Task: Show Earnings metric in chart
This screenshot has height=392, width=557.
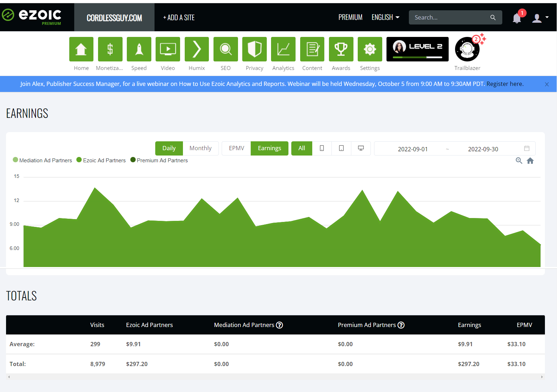Action: (x=270, y=148)
